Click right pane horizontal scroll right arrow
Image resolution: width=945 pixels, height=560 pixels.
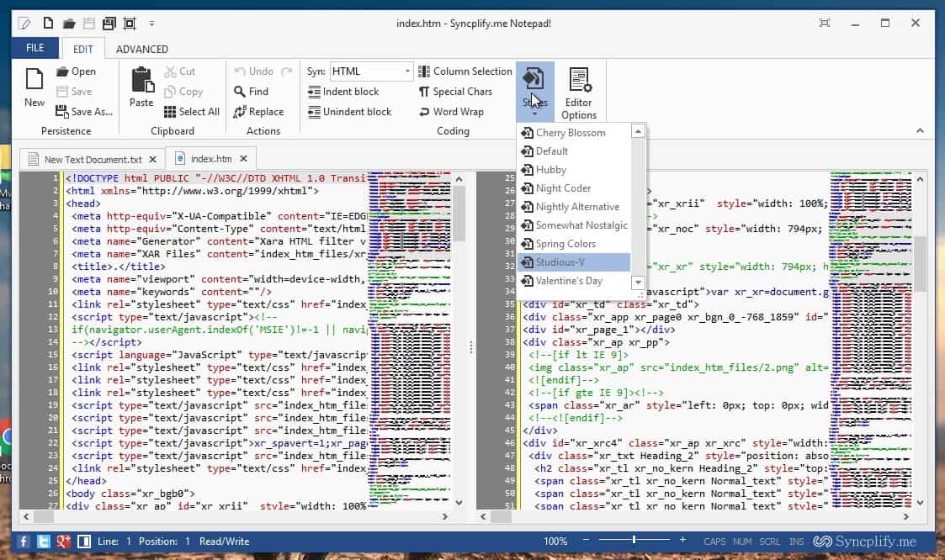905,516
